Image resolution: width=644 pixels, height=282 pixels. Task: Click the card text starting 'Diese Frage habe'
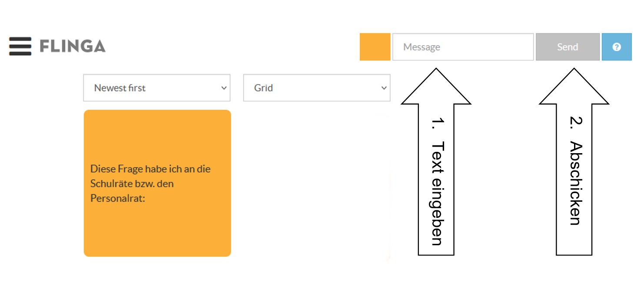click(150, 169)
